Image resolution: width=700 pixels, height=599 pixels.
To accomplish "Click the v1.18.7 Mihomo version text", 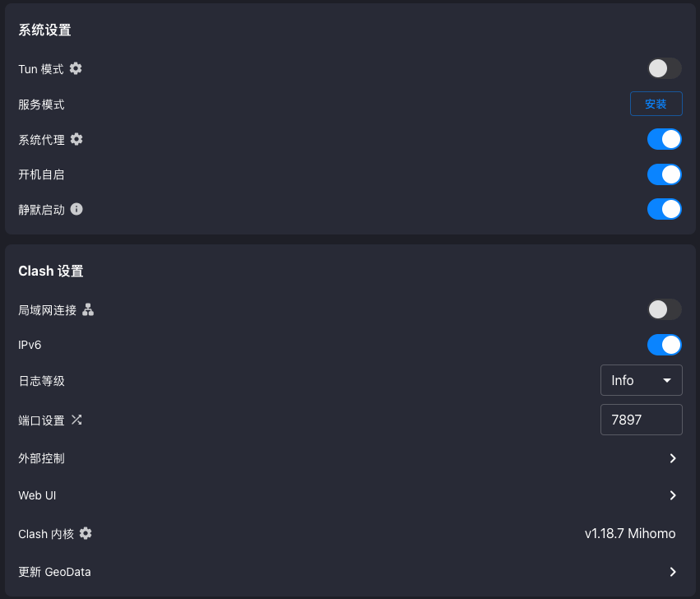I will pos(630,534).
